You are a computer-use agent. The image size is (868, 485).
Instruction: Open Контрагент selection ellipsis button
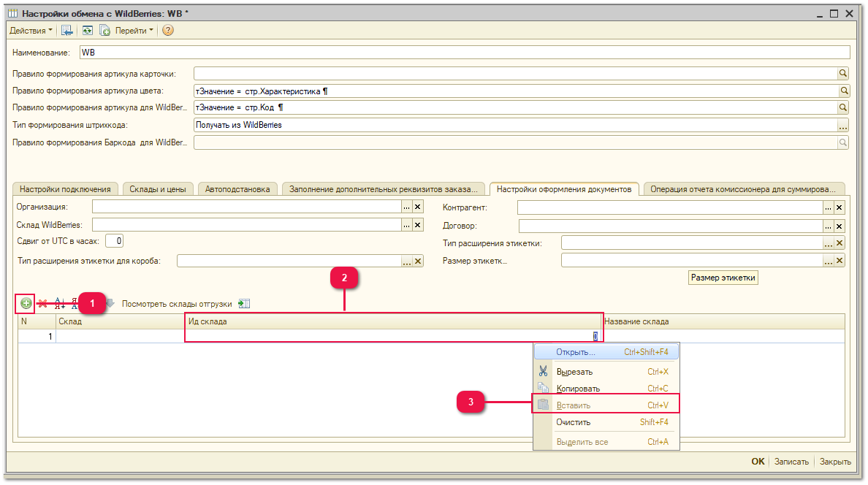tap(828, 207)
